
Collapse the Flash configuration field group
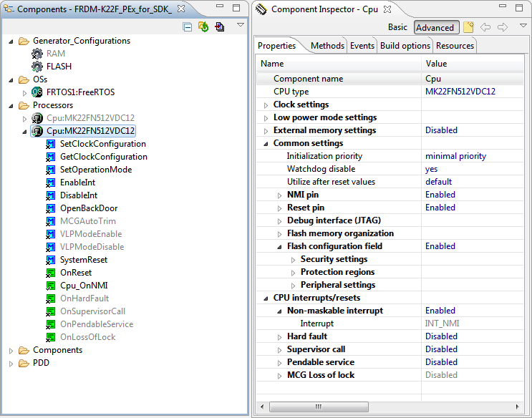tap(280, 246)
